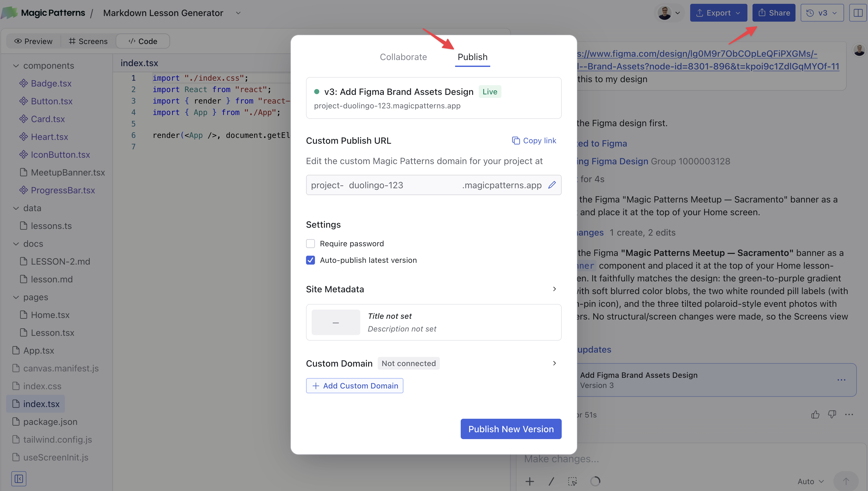Open Heart.tsx component file
Image resolution: width=868 pixels, height=491 pixels.
tap(49, 137)
